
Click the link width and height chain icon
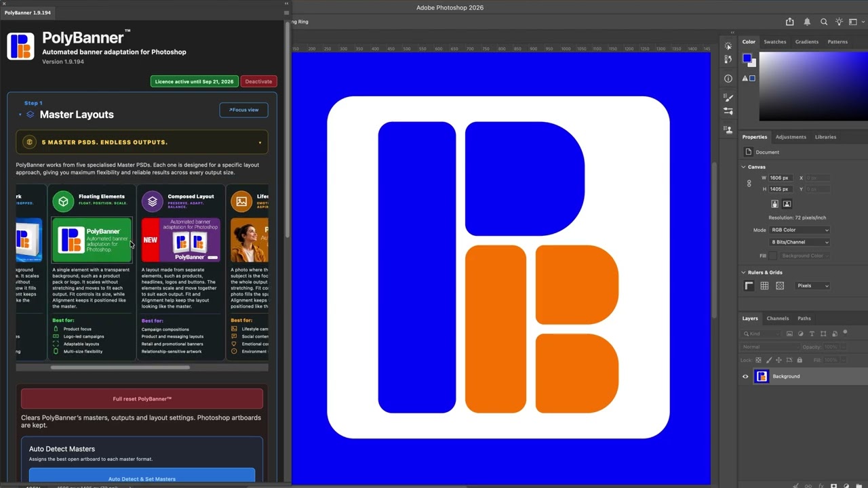coord(749,183)
